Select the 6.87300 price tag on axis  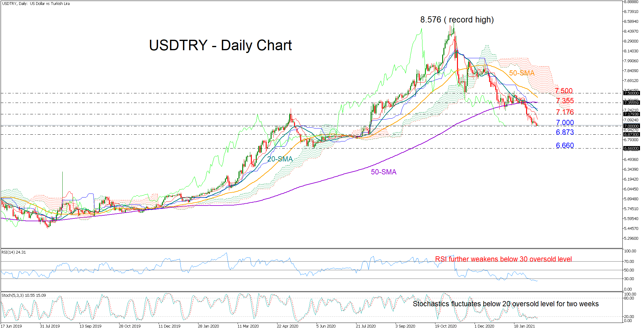pyautogui.click(x=631, y=134)
